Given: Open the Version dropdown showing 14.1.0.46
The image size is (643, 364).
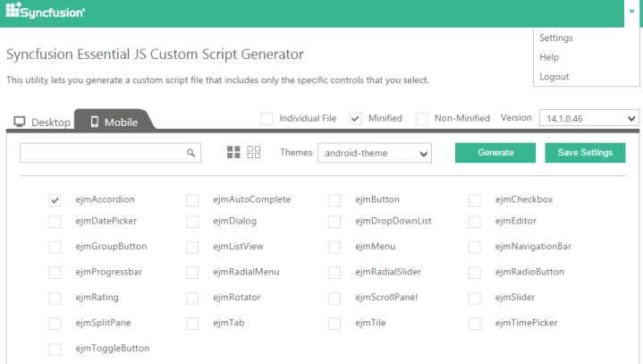Looking at the screenshot, I should (x=588, y=119).
